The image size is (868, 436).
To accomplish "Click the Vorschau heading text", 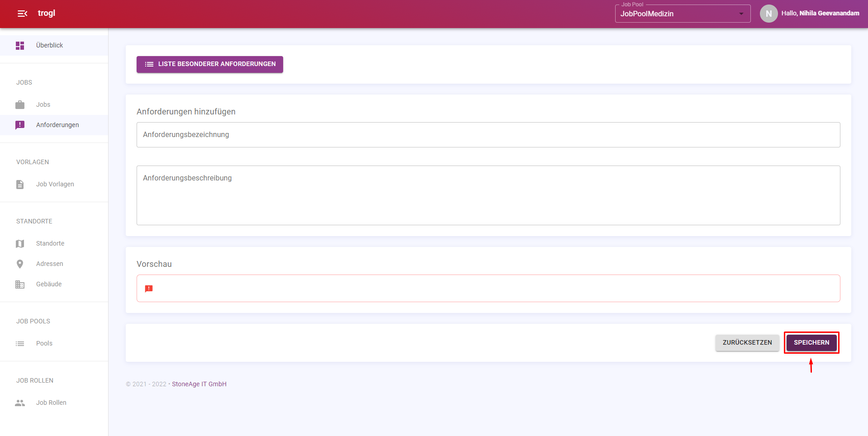I will (154, 264).
